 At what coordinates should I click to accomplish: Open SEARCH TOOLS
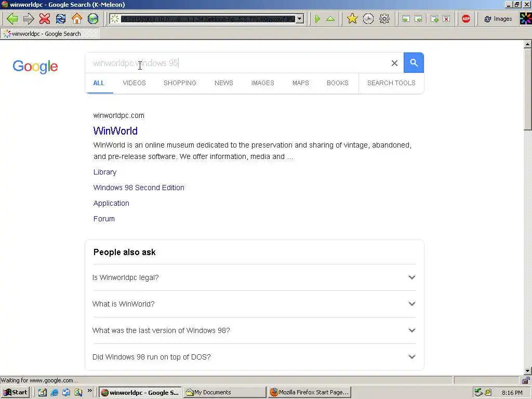tap(391, 83)
